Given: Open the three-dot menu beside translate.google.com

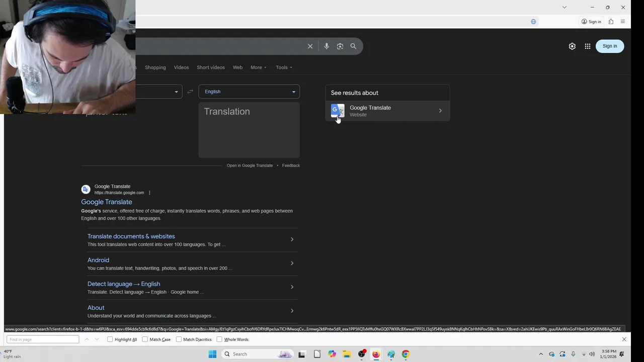Looking at the screenshot, I should click(x=149, y=193).
